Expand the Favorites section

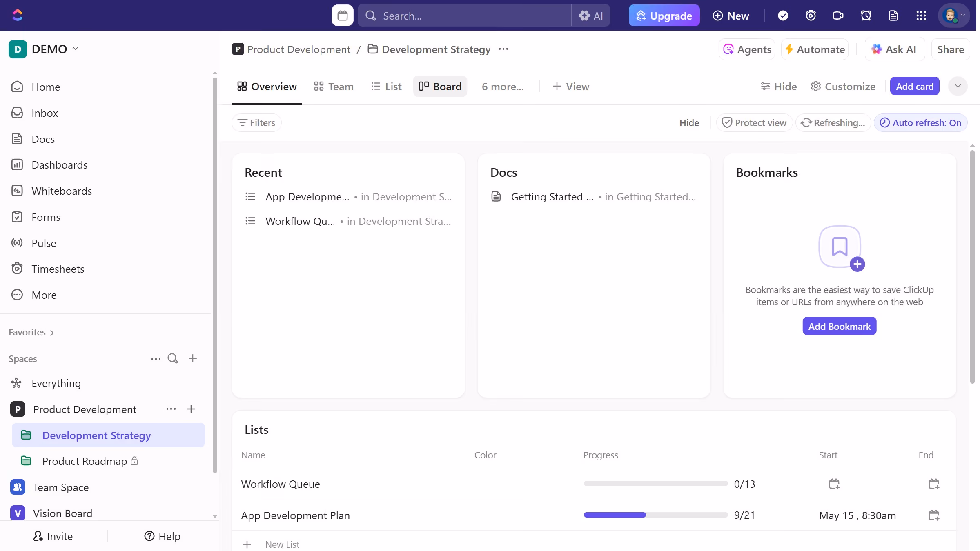tap(31, 332)
